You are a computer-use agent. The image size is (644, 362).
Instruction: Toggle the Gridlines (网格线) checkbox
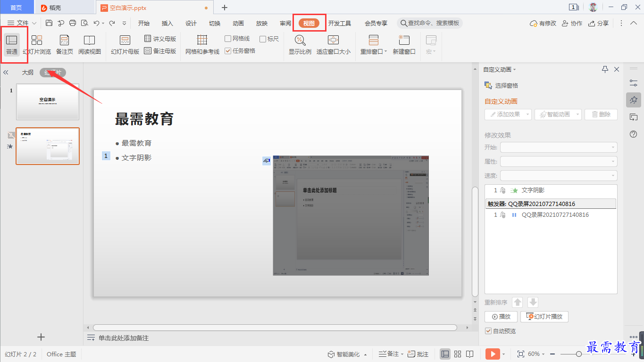(237, 39)
